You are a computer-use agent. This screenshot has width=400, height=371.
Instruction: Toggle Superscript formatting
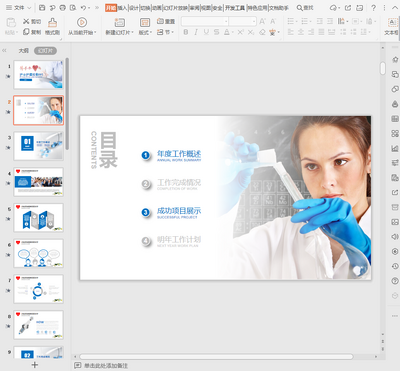click(x=240, y=32)
